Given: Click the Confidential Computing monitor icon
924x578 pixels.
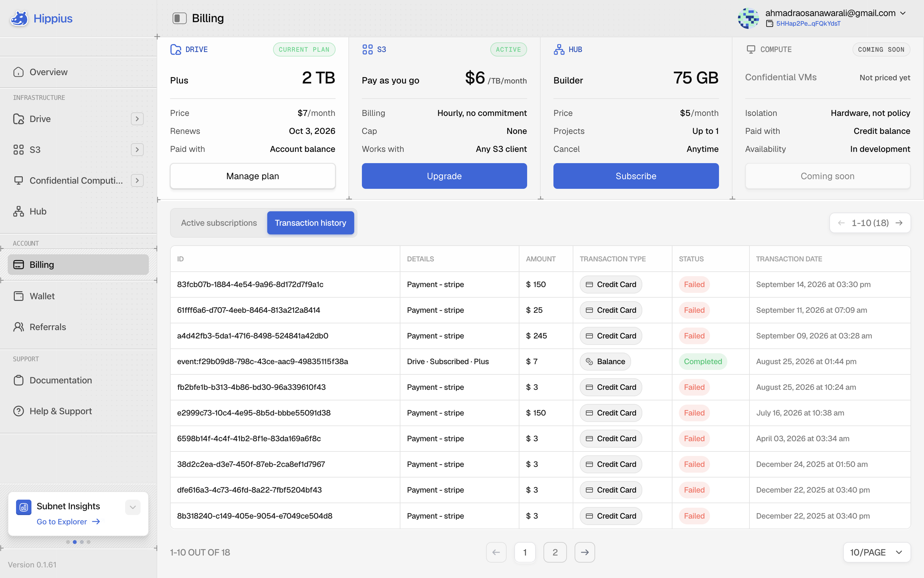Looking at the screenshot, I should [18, 180].
